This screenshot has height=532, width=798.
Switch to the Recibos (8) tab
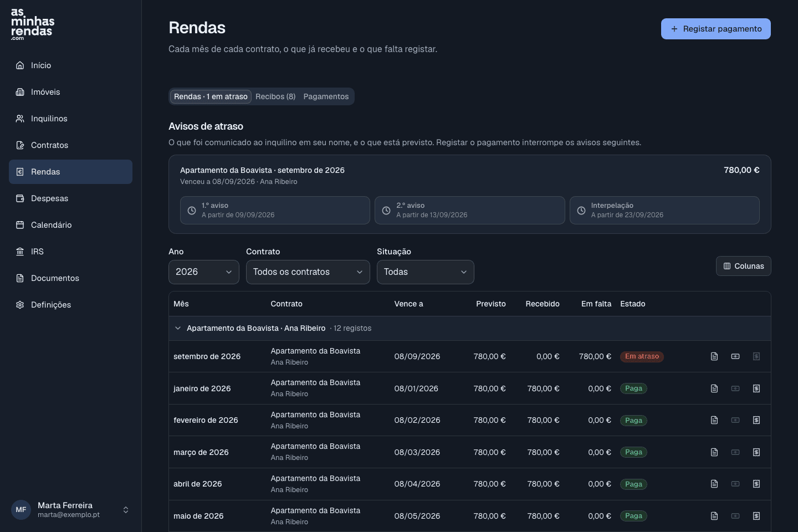click(275, 96)
